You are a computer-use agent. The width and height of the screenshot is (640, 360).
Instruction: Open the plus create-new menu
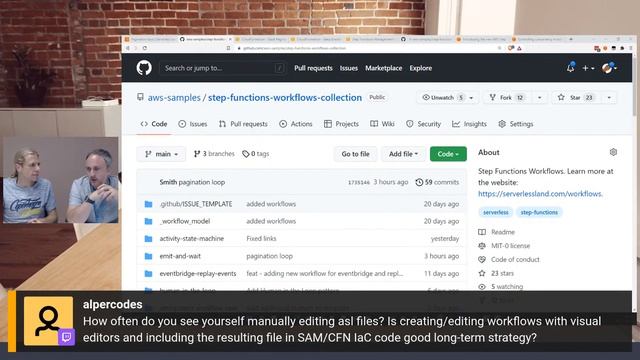tap(588, 68)
